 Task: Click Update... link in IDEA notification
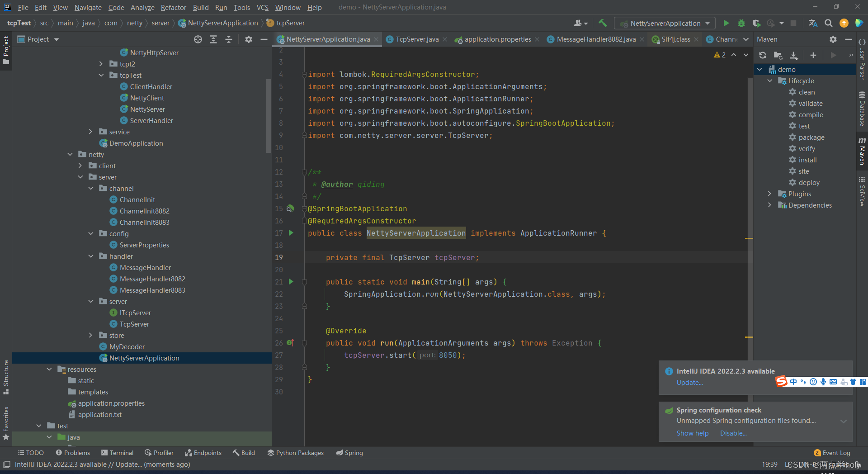pyautogui.click(x=689, y=383)
